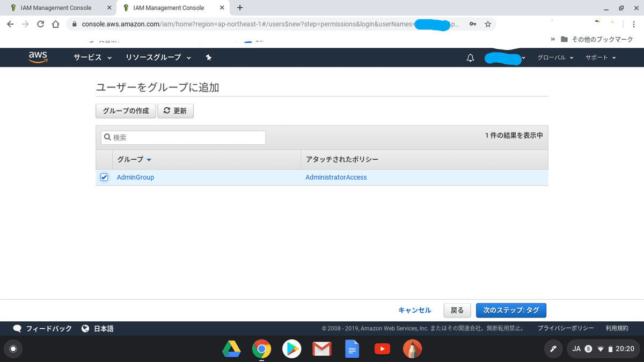This screenshot has width=644, height=362.
Task: Click the notification bell icon
Action: (470, 57)
